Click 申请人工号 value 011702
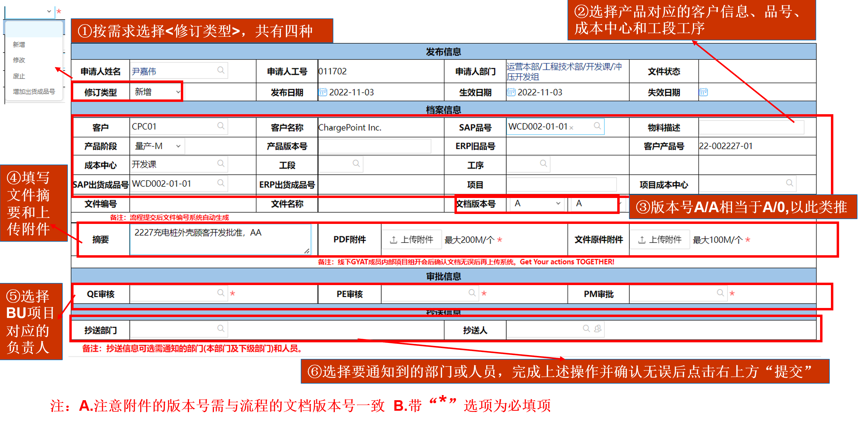The image size is (868, 424). click(x=332, y=71)
